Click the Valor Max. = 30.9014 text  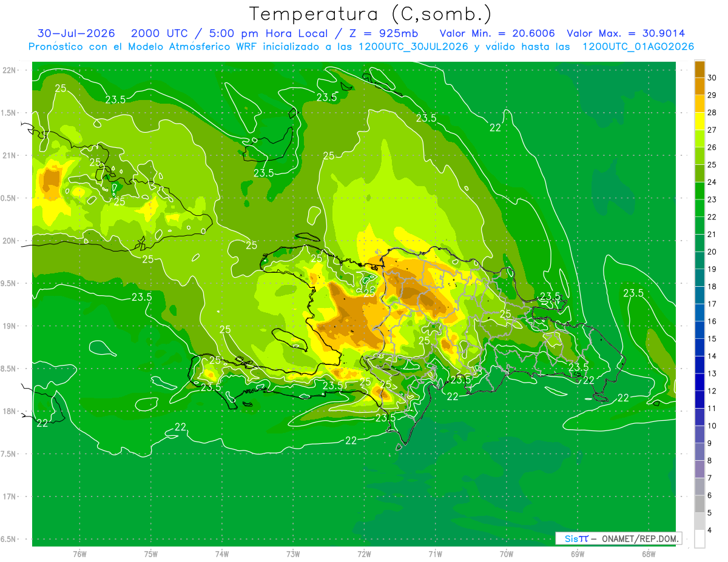pos(626,33)
